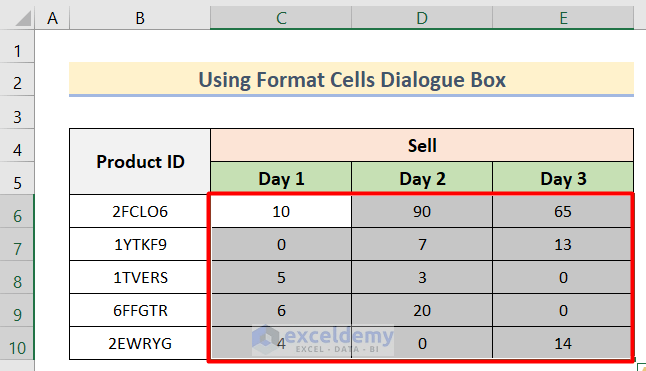
Task: Select row 6 header
Action: coord(17,211)
